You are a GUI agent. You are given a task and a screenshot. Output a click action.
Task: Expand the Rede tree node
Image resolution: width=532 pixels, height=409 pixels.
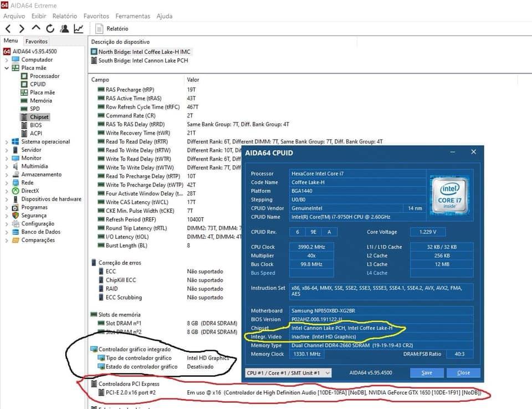(x=7, y=182)
